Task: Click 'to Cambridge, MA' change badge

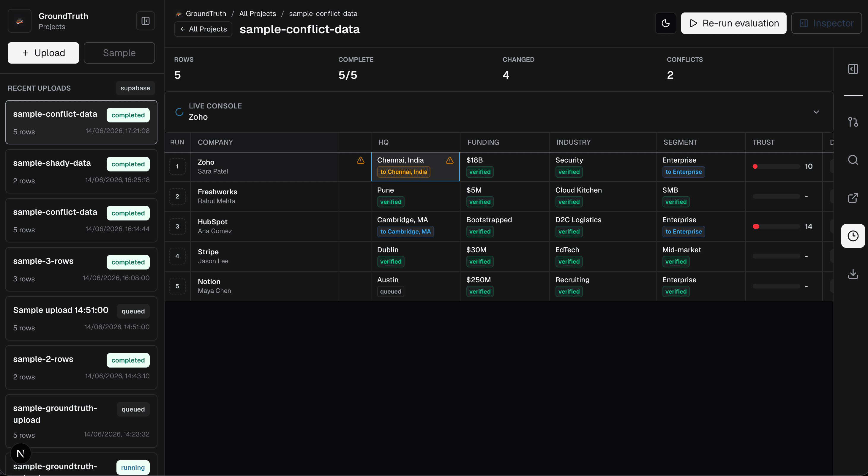Action: [405, 231]
